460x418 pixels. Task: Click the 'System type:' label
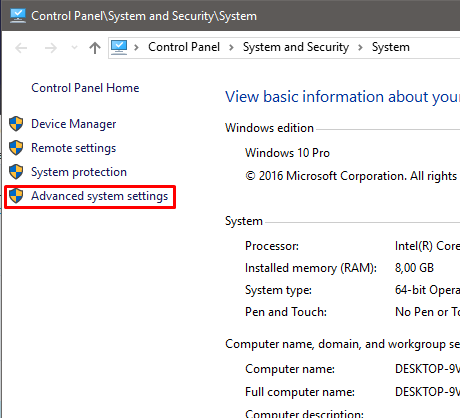[x=278, y=290]
